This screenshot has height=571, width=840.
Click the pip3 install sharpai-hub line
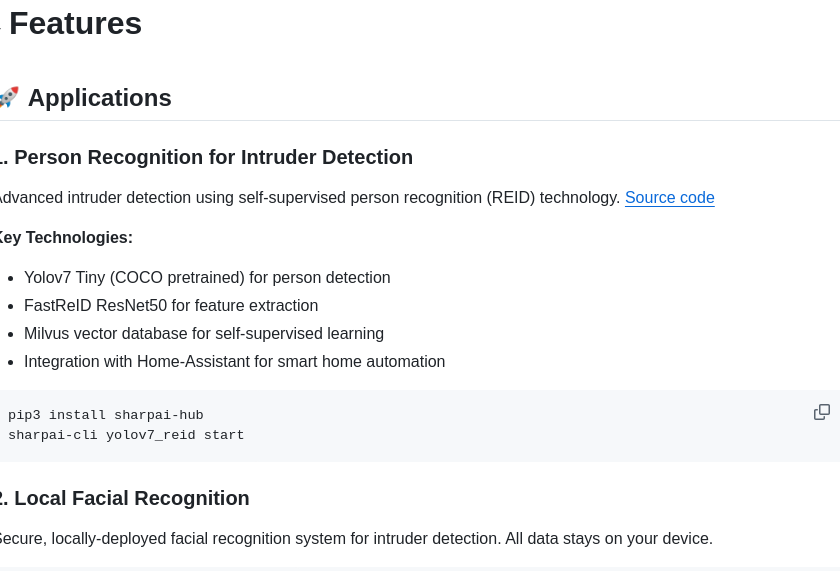point(106,415)
